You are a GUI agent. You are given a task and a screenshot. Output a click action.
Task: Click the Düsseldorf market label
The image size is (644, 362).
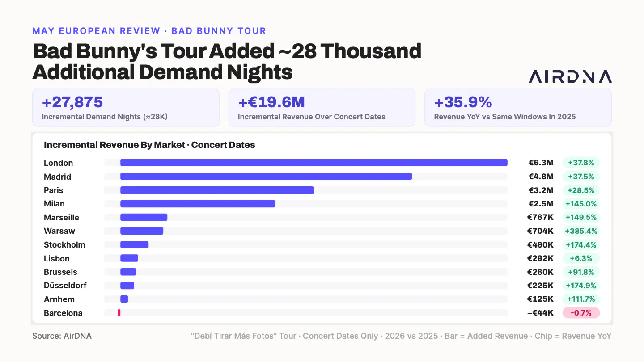65,286
